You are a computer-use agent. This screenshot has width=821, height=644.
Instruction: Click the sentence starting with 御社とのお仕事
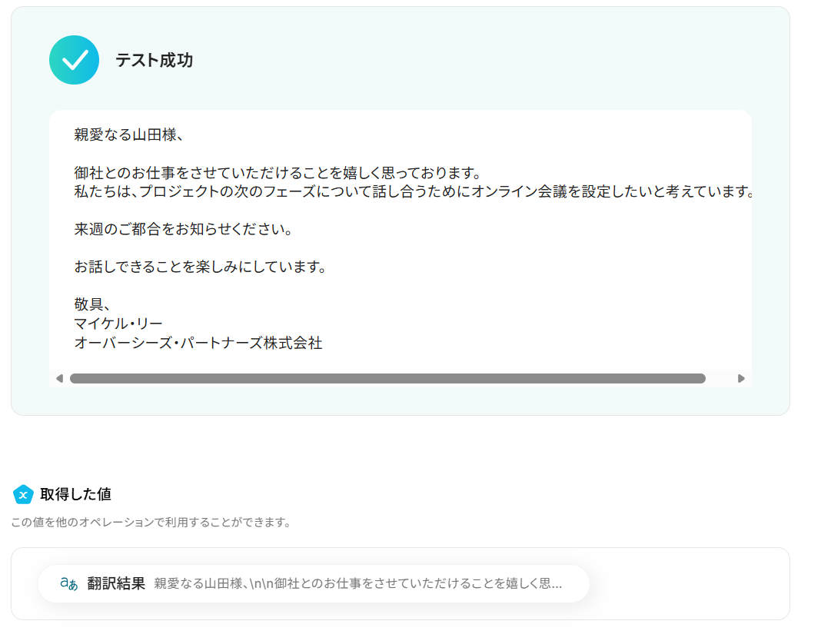(278, 173)
